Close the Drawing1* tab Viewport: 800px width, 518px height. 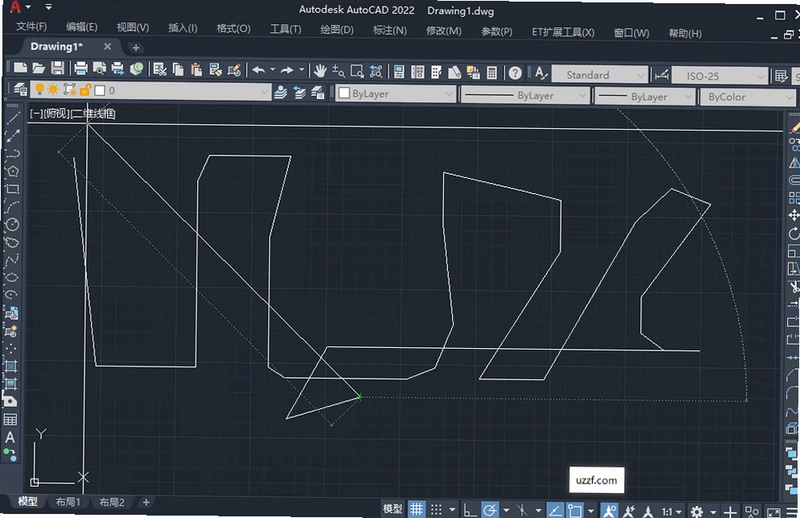click(107, 46)
